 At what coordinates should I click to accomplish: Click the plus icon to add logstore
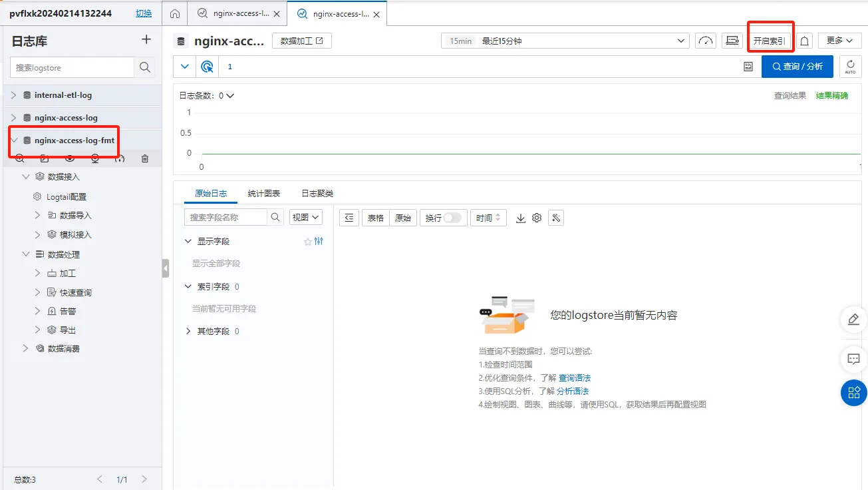coord(146,40)
